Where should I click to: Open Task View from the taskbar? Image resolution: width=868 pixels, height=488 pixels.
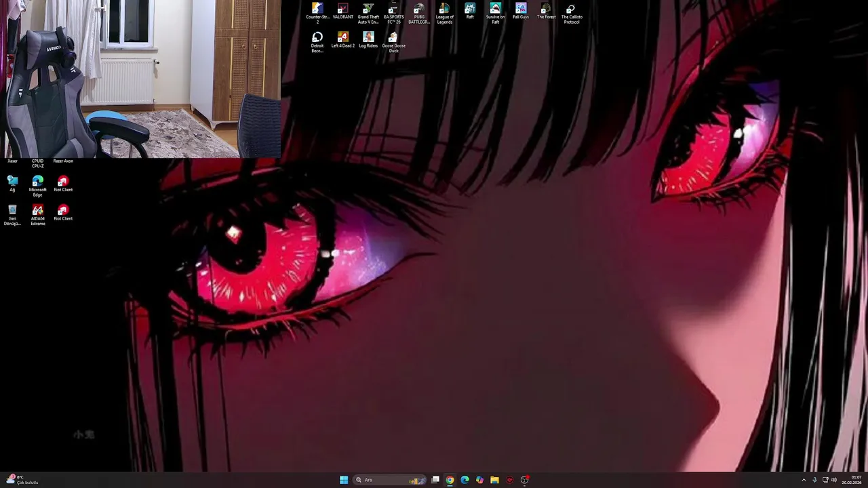(x=435, y=480)
